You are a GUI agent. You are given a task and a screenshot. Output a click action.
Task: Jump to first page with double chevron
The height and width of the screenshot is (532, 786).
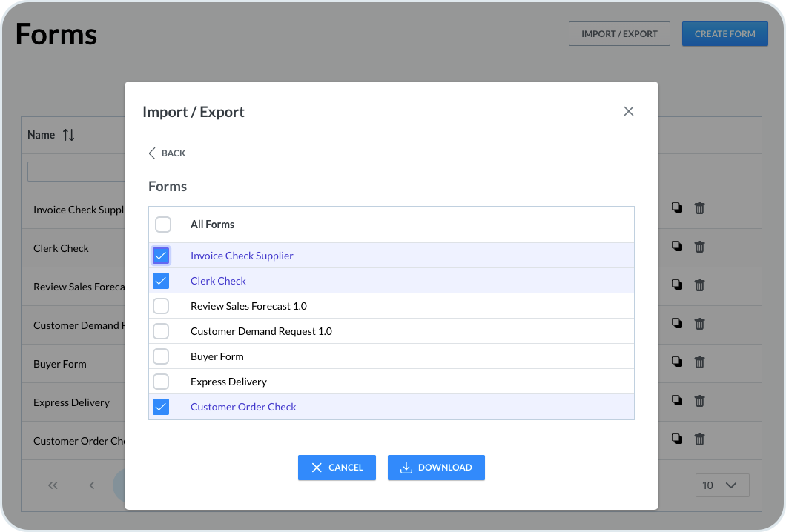(x=53, y=485)
